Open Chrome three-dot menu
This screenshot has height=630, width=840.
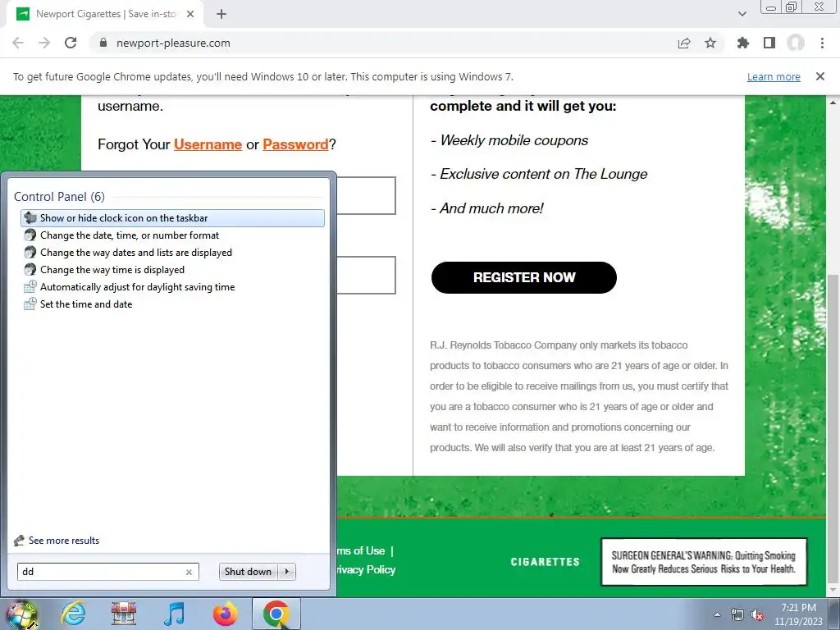click(x=822, y=43)
